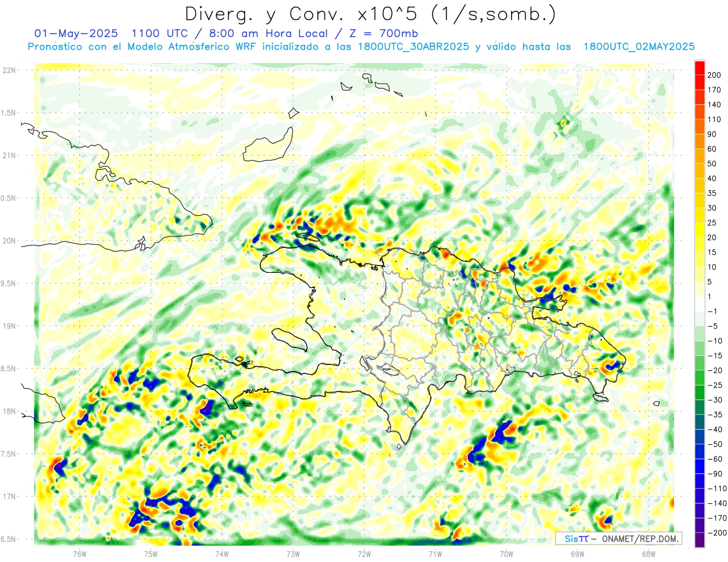Click the '35' color scale label
This screenshot has height=562, width=728.
pyautogui.click(x=713, y=193)
